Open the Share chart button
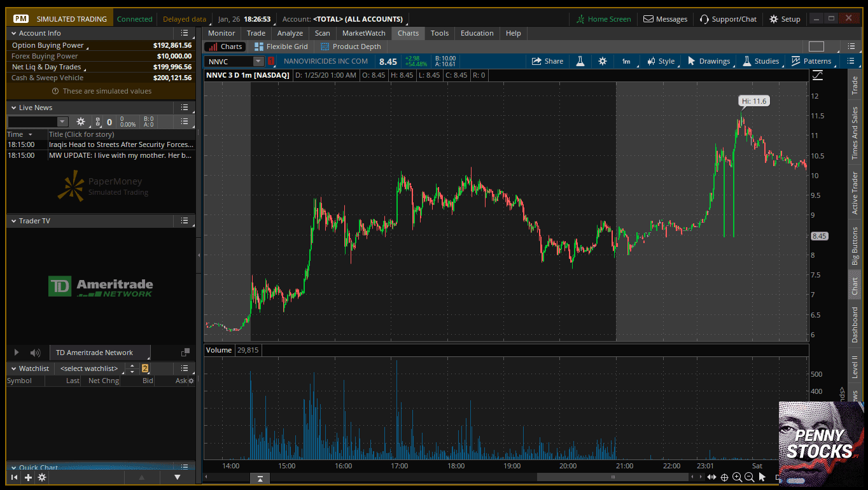Viewport: 868px width, 490px height. click(x=547, y=61)
